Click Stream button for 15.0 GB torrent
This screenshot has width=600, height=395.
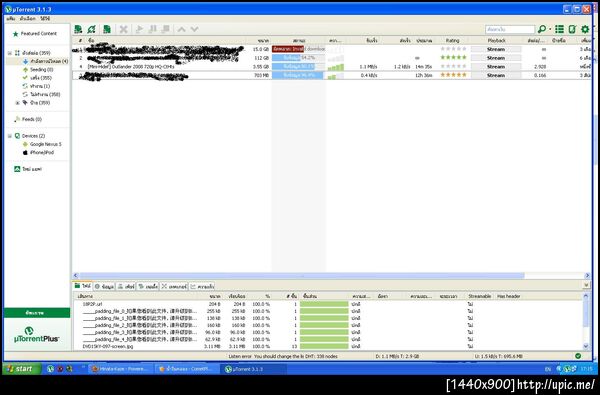496,49
